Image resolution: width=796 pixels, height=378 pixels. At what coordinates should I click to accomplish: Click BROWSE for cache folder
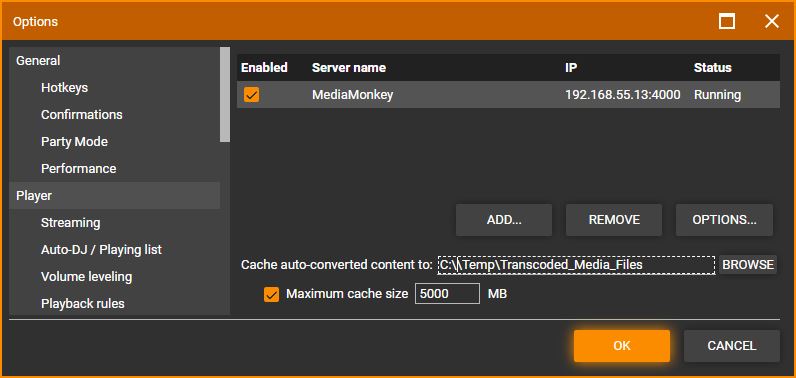click(748, 264)
